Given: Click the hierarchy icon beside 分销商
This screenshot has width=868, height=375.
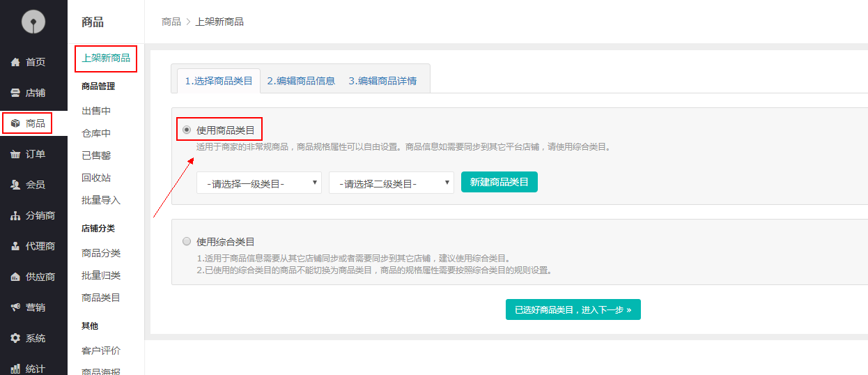Looking at the screenshot, I should pos(15,215).
